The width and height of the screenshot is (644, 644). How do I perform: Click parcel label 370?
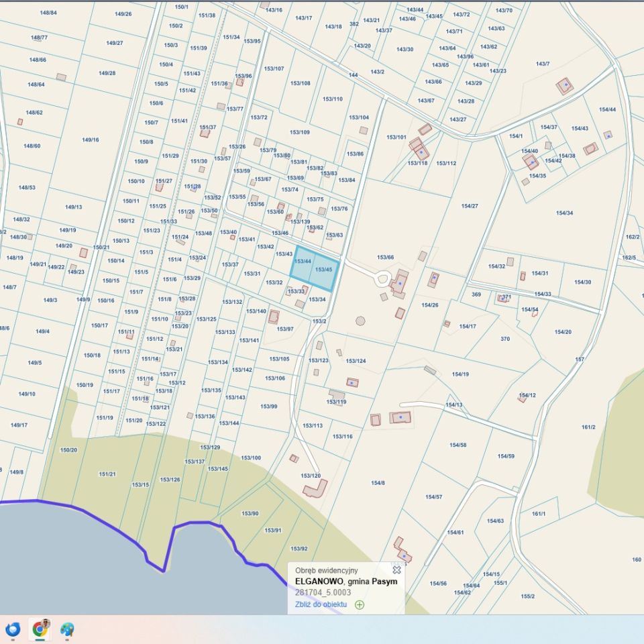click(x=505, y=339)
